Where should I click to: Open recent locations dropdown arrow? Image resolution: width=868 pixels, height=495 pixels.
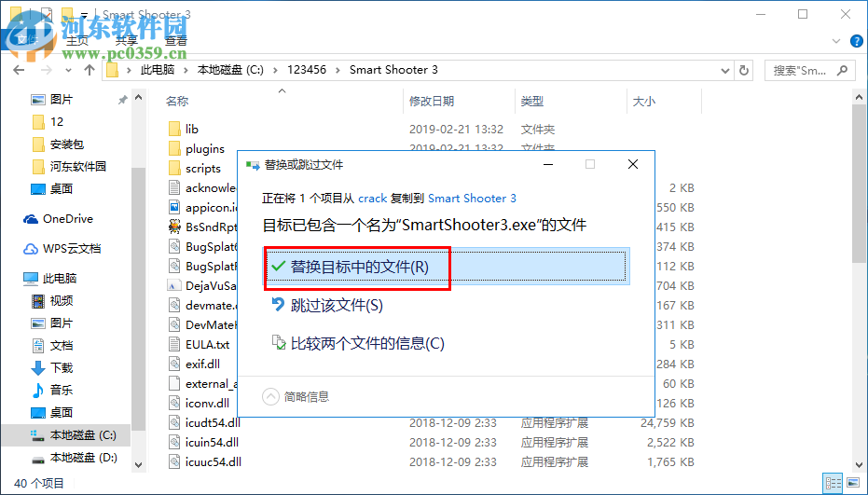point(68,70)
